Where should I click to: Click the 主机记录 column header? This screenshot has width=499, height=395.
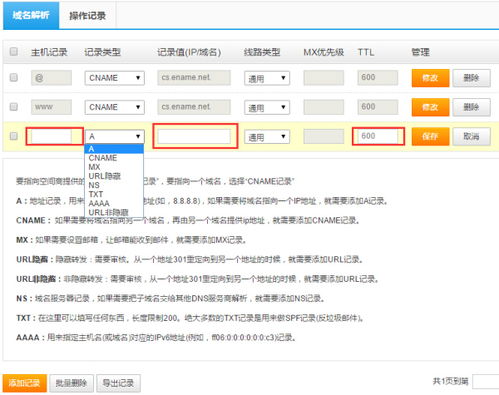(49, 52)
